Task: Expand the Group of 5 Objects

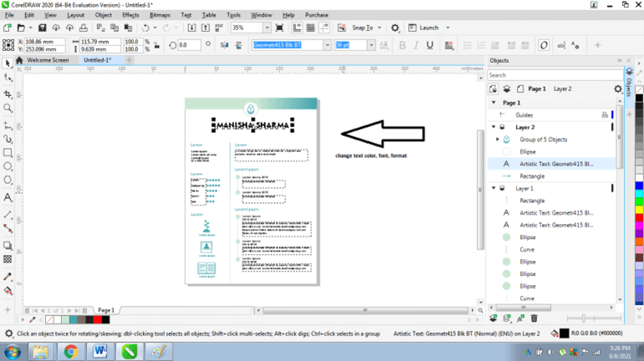Action: pos(498,140)
